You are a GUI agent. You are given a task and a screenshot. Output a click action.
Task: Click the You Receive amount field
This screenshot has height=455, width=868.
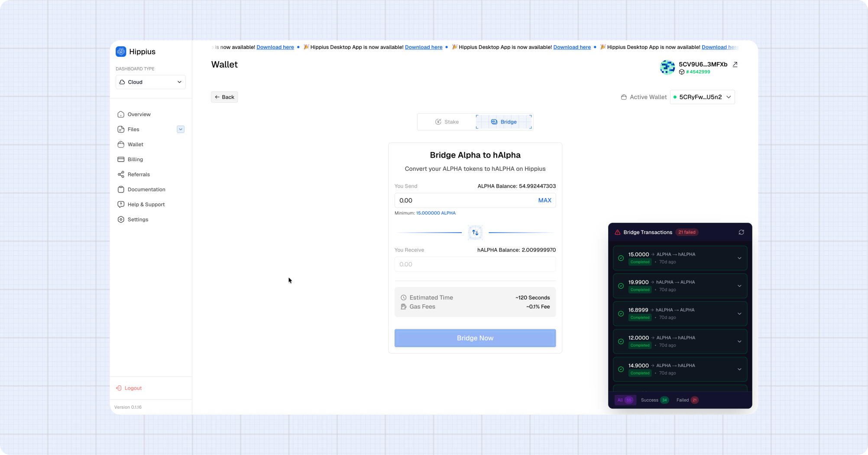point(475,264)
